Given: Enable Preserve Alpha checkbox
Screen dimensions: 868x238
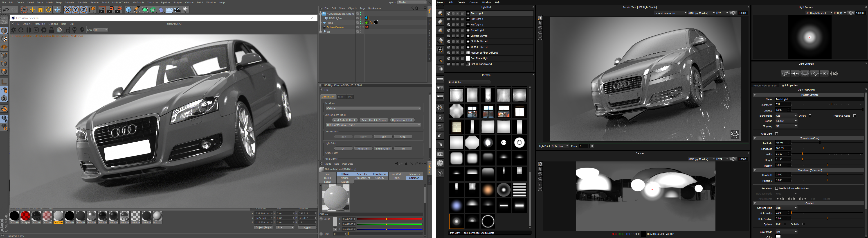Looking at the screenshot, I should 855,116.
